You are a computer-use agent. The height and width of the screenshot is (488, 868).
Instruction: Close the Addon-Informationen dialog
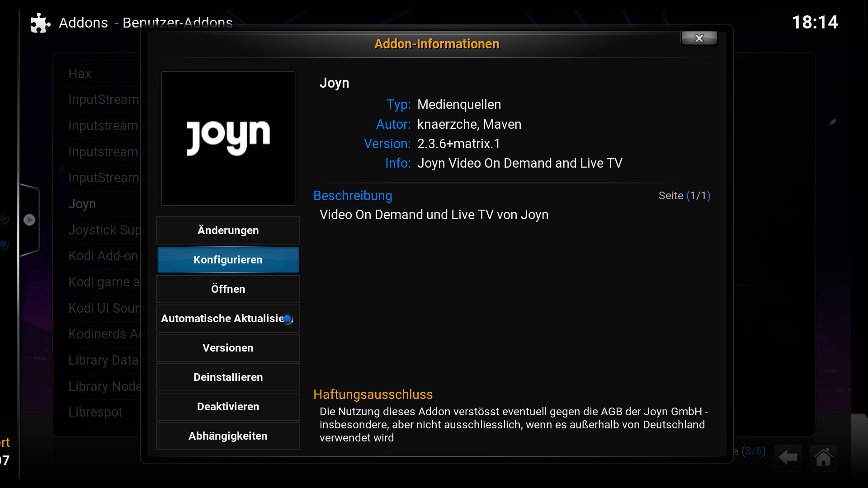tap(699, 38)
